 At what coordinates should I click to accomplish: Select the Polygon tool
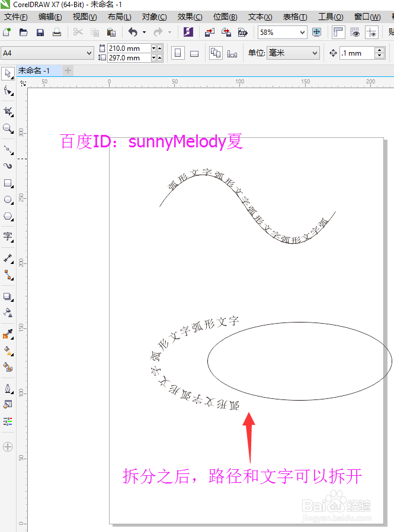pyautogui.click(x=8, y=216)
